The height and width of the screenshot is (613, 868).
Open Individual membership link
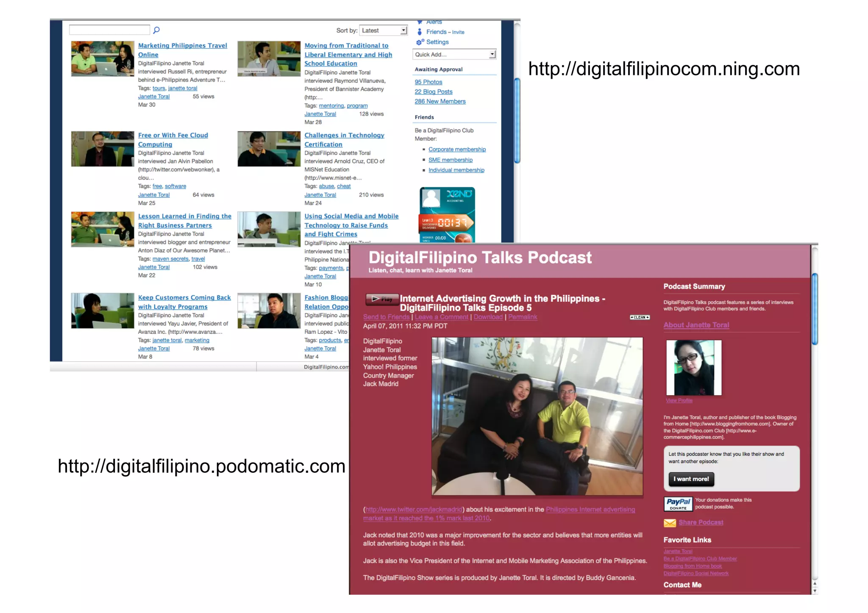456,170
